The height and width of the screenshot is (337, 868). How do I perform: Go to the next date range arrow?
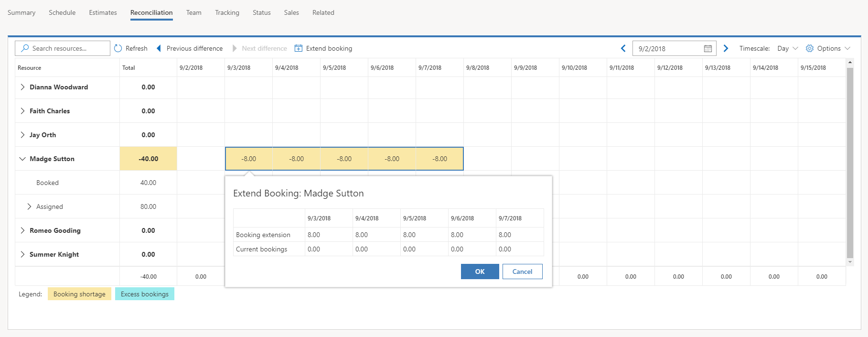click(x=726, y=48)
